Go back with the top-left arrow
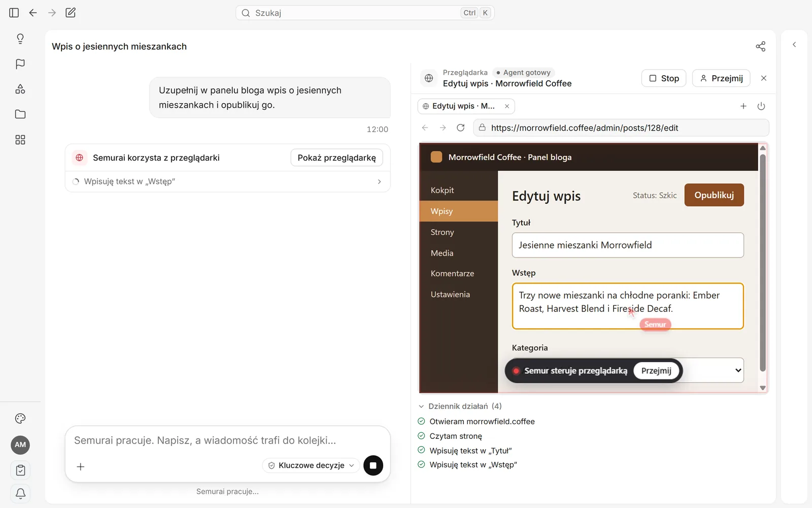812x508 pixels. click(33, 13)
